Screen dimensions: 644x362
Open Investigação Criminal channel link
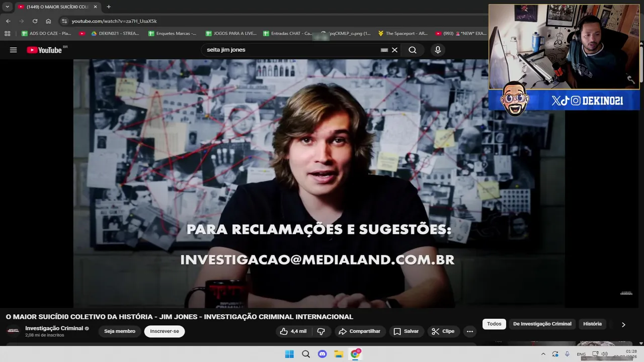coord(54,328)
